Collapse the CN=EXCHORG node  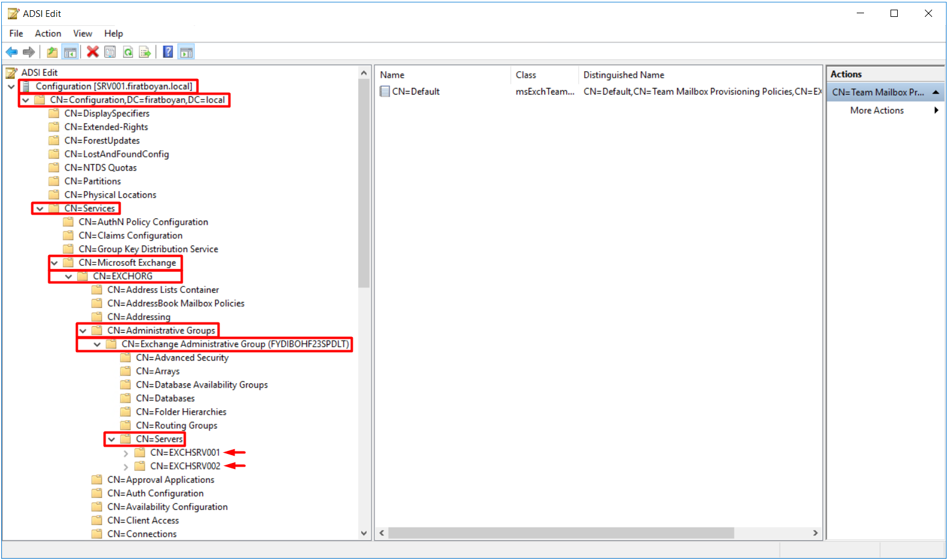pos(69,277)
